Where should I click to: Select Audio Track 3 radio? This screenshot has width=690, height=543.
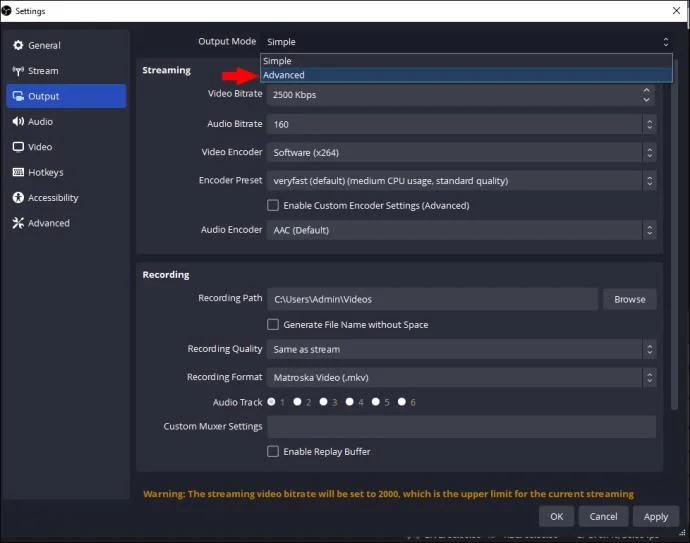[323, 402]
